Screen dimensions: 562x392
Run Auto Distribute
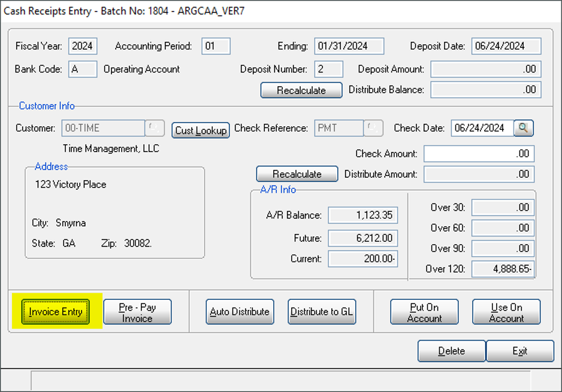(x=240, y=312)
